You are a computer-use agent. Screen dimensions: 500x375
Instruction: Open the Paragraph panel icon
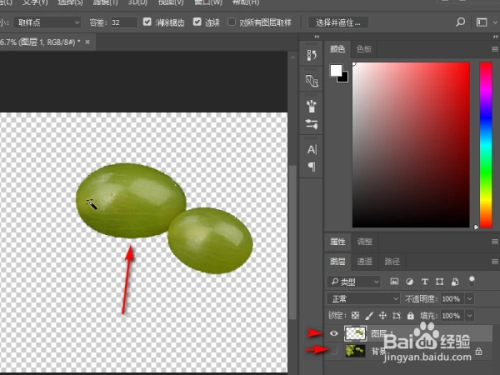point(311,167)
